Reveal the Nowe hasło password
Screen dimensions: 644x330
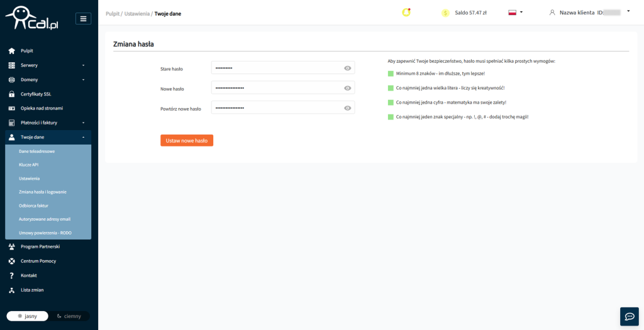tap(347, 88)
